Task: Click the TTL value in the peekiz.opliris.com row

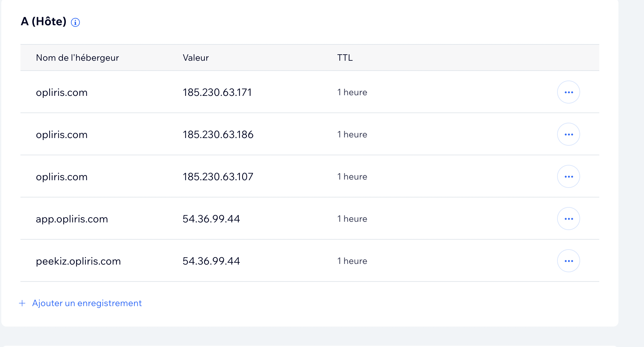Action: 352,261
